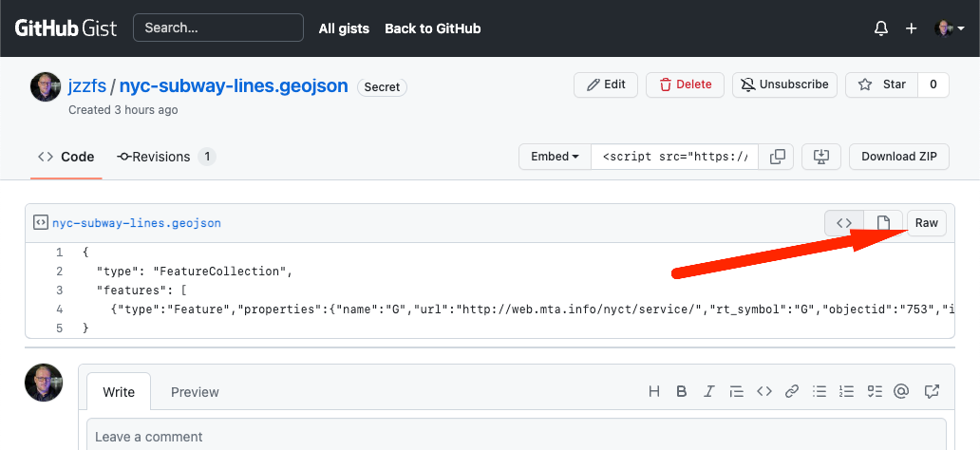This screenshot has height=450, width=980.
Task: Add a task list to comment
Action: pyautogui.click(x=875, y=392)
